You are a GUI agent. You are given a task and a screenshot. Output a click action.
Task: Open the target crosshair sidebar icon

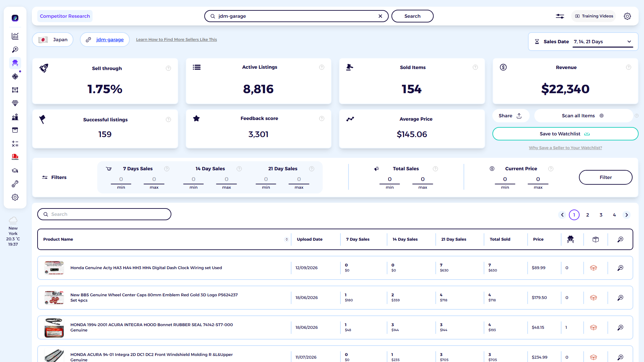pyautogui.click(x=15, y=76)
